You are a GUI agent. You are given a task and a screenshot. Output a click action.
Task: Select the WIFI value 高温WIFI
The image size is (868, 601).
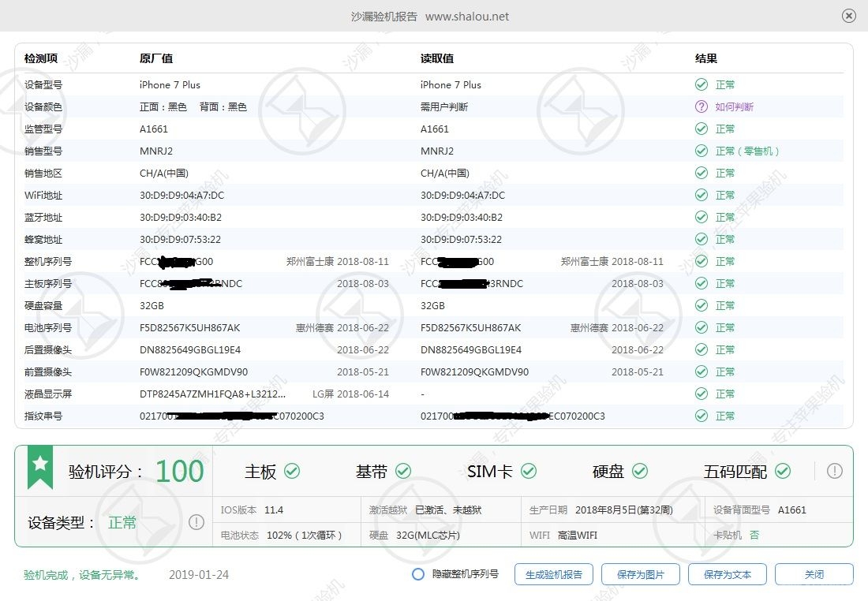[x=578, y=536]
